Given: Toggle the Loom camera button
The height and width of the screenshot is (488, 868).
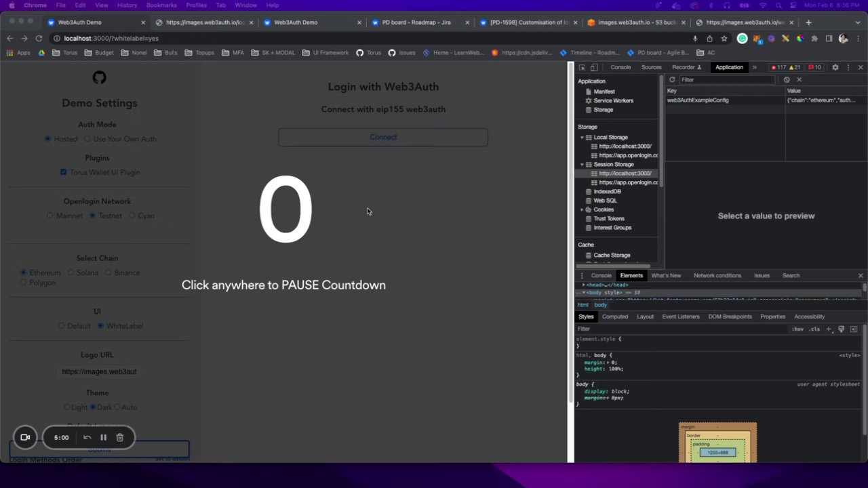Looking at the screenshot, I should (25, 437).
